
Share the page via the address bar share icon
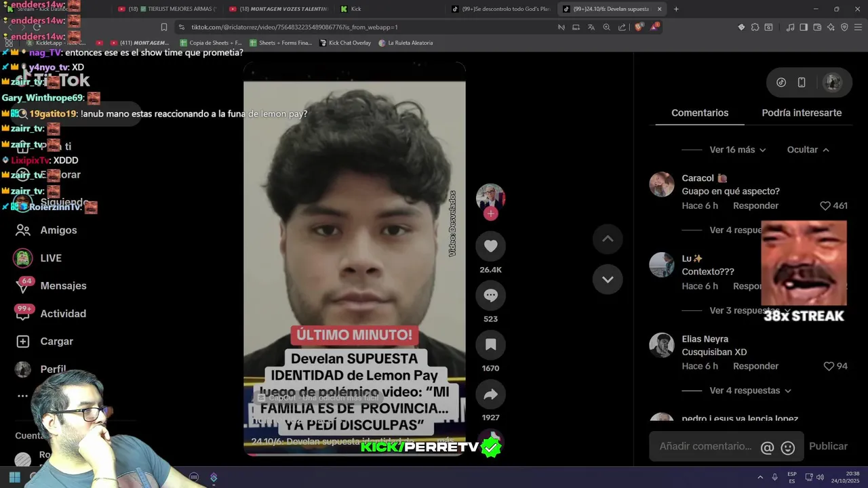pyautogui.click(x=621, y=27)
